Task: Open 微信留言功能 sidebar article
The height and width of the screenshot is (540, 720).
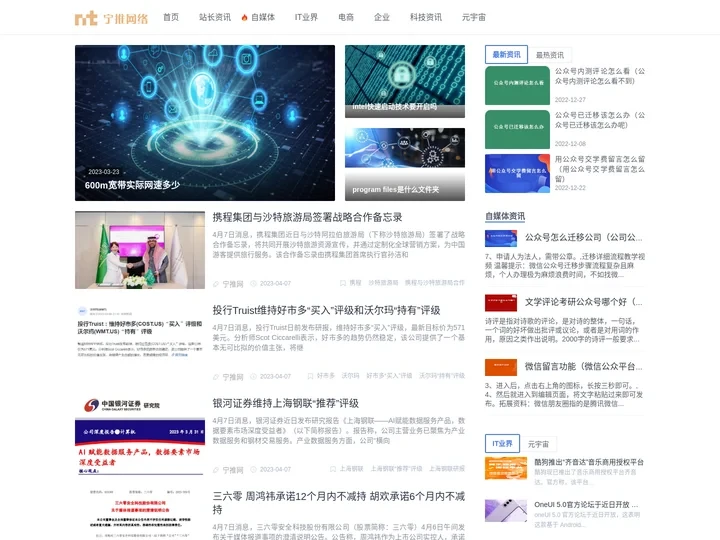Action: (584, 366)
